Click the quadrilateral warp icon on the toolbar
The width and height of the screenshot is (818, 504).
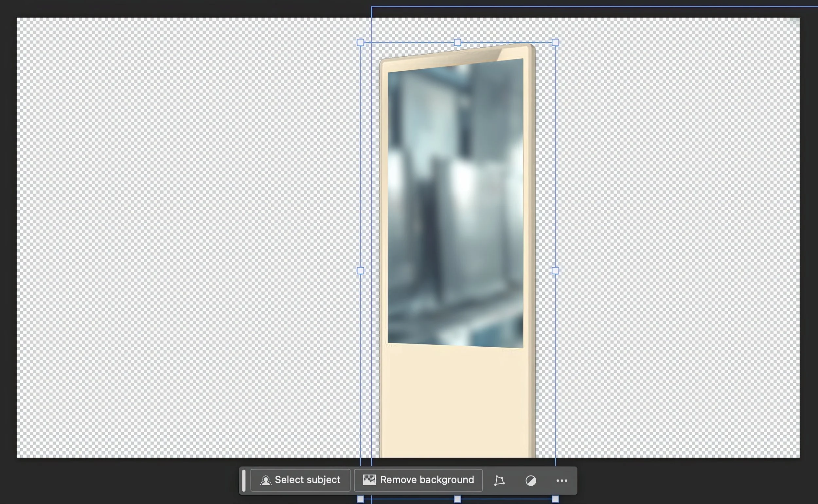pyautogui.click(x=499, y=480)
